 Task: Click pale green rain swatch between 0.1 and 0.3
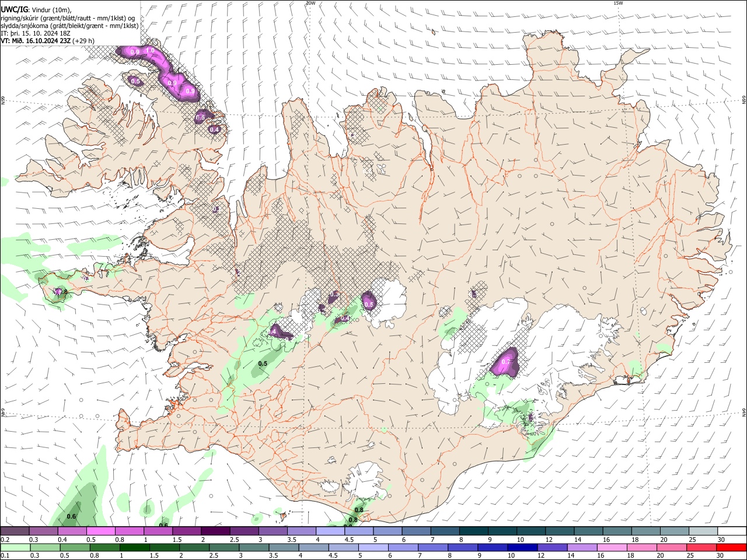pos(15,547)
